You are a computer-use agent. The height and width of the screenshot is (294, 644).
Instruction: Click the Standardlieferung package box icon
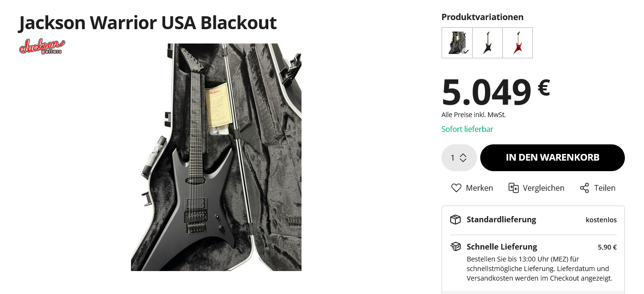[x=455, y=219]
